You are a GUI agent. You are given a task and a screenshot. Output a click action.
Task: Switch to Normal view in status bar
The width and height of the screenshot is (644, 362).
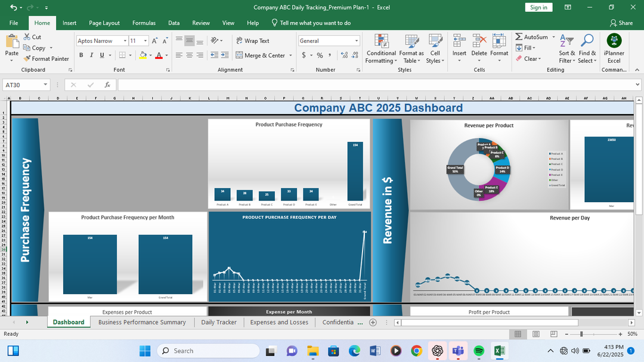tap(518, 334)
